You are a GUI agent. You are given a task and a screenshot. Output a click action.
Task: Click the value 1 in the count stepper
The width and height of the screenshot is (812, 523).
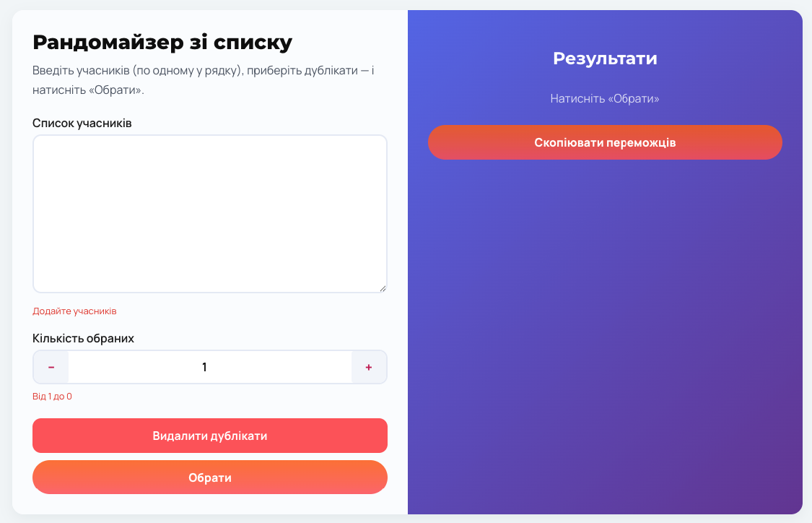pyautogui.click(x=204, y=367)
